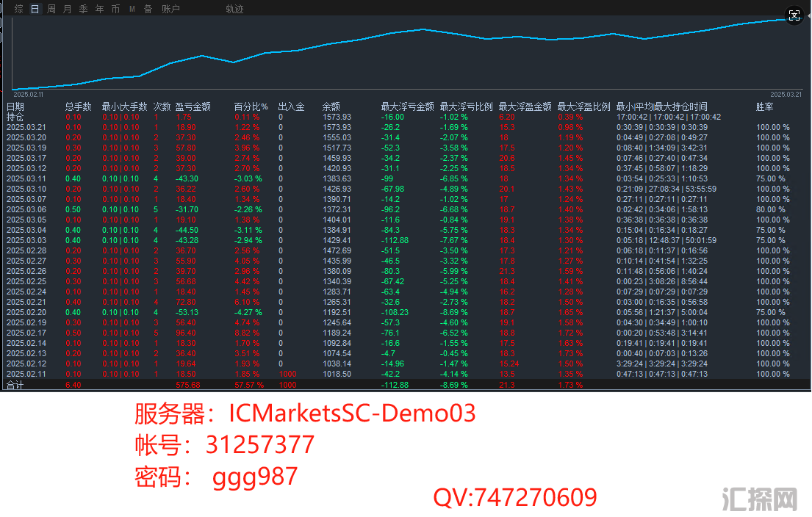The image size is (812, 517).
Task: Select the M tab
Action: 132,10
